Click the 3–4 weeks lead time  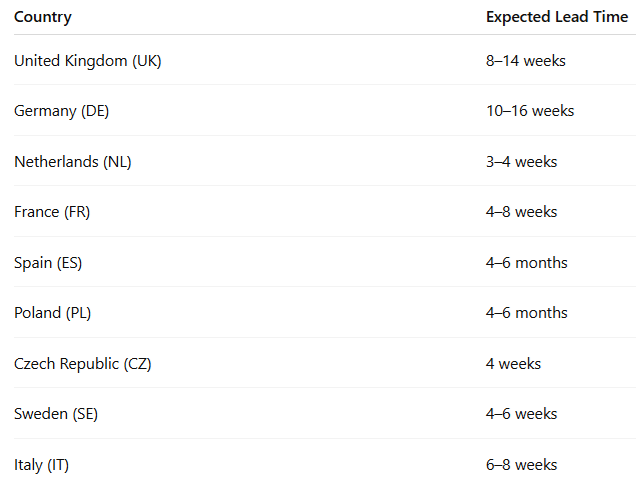(x=522, y=162)
